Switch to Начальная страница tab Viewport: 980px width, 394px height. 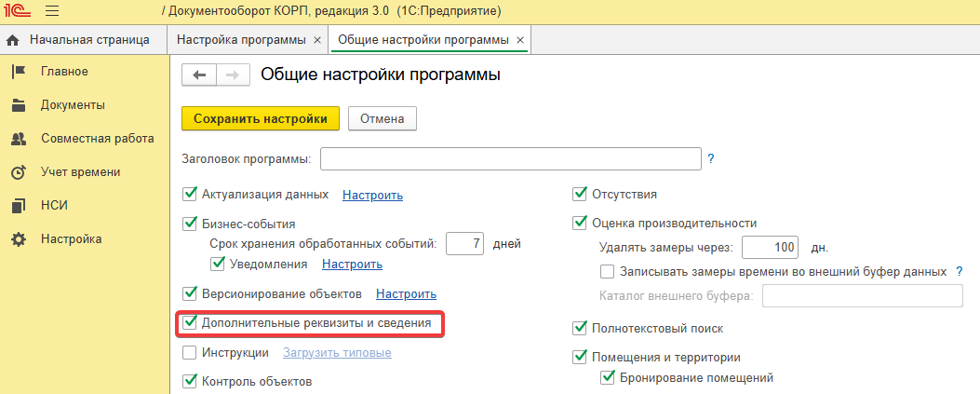[83, 40]
